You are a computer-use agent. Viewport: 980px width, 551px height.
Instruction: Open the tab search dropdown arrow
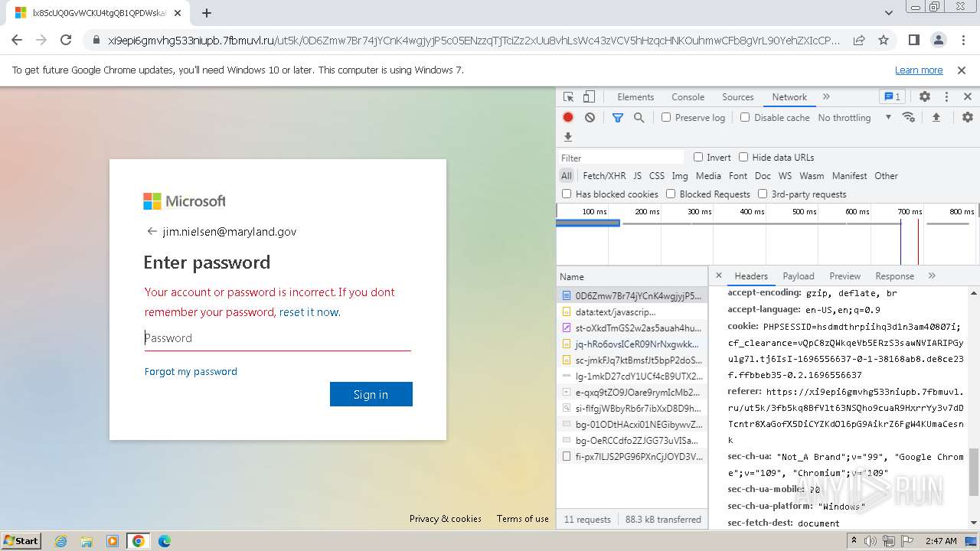pos(889,13)
